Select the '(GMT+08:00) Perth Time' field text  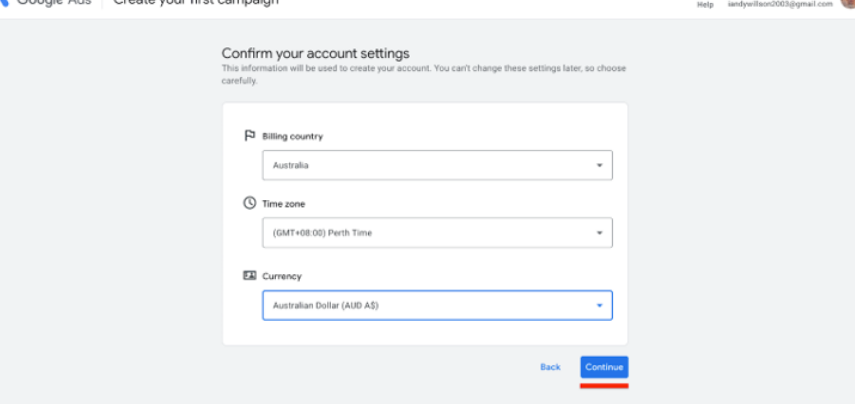(322, 233)
